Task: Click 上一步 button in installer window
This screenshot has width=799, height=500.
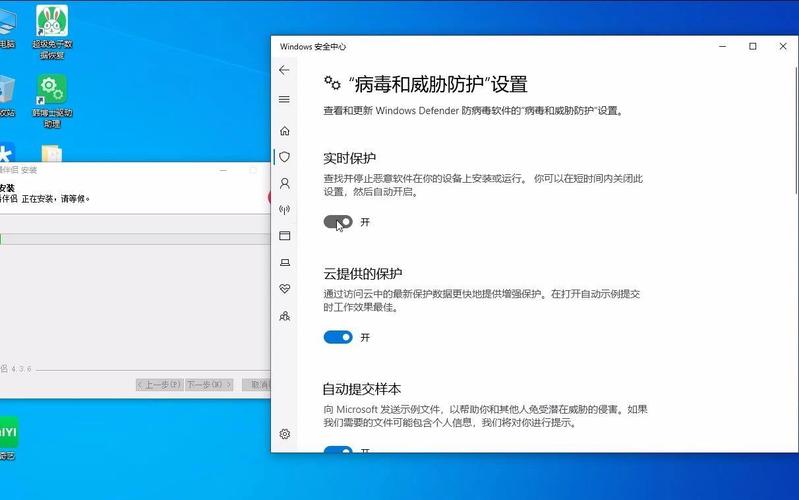Action: pos(159,384)
